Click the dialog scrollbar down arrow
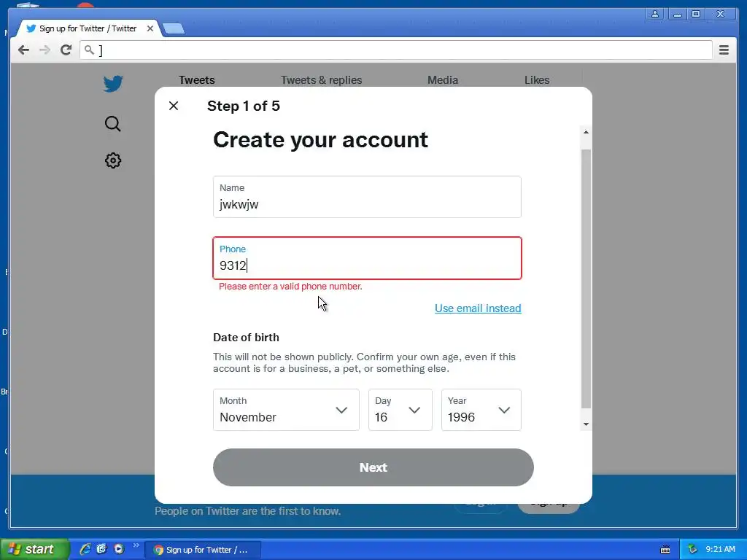747x560 pixels. (586, 424)
